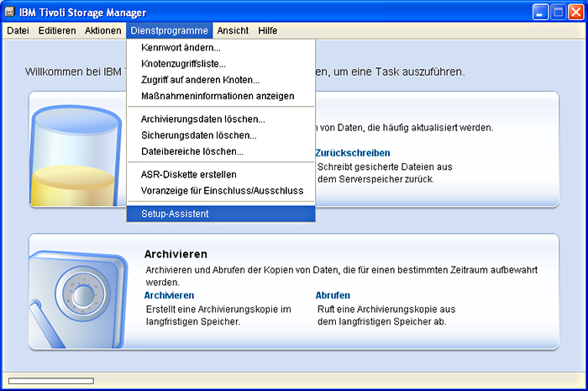Viewport: 588px width, 391px height.
Task: Click Maßnahmeninformationen anzeigen
Action: (218, 95)
